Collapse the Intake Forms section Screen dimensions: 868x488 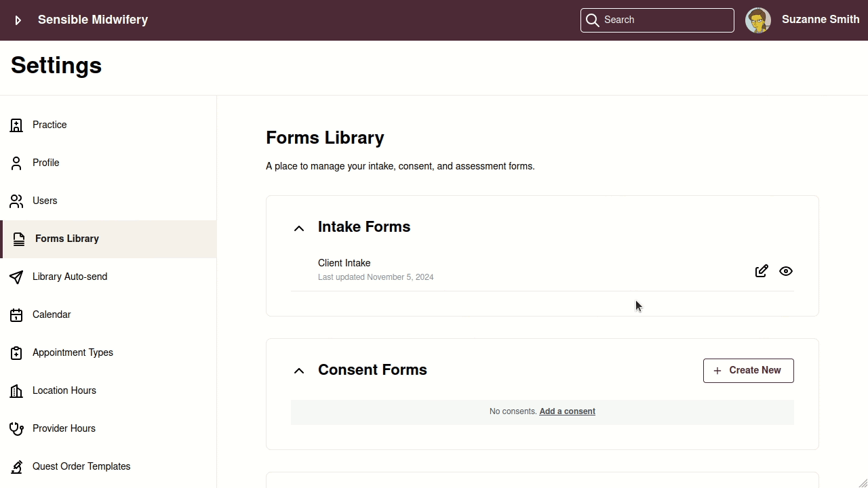pos(299,228)
